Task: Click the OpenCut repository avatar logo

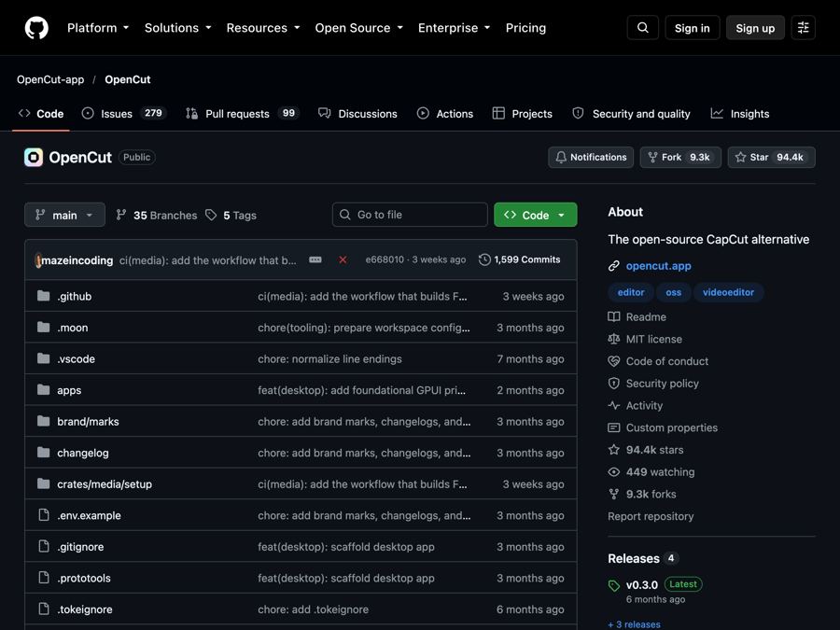Action: point(34,158)
